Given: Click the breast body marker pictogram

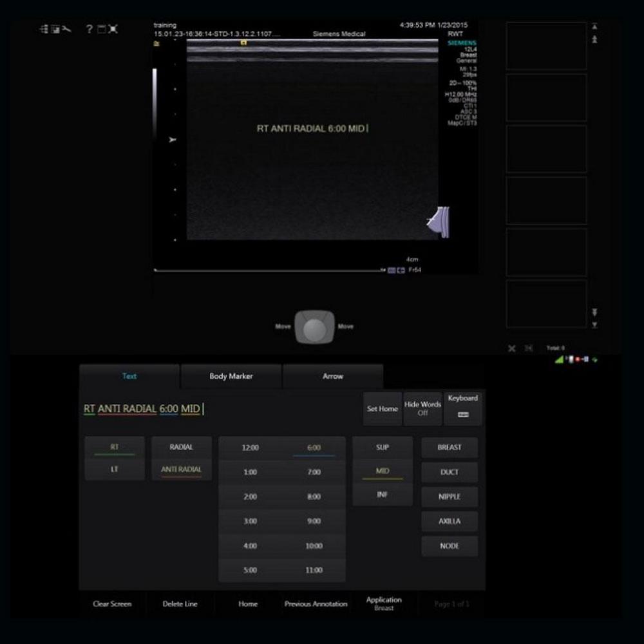Looking at the screenshot, I should pos(440,222).
